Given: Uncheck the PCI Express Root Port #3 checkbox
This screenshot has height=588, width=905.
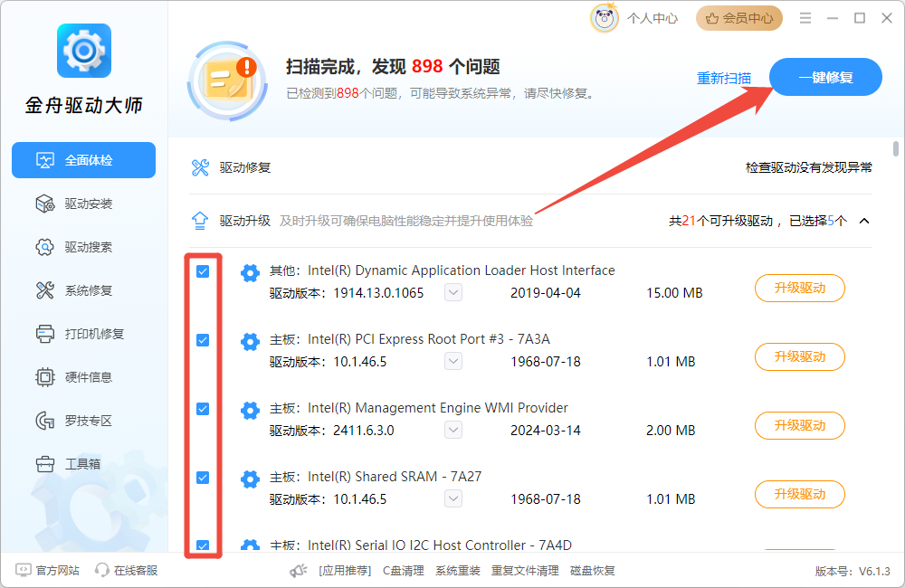Looking at the screenshot, I should 203,340.
